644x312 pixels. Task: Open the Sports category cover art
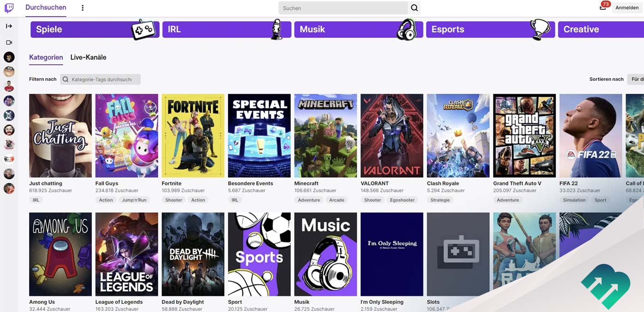point(259,254)
